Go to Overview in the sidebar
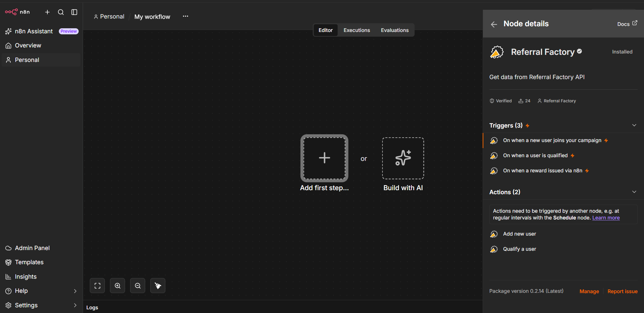Image resolution: width=644 pixels, height=313 pixels. click(x=42, y=45)
